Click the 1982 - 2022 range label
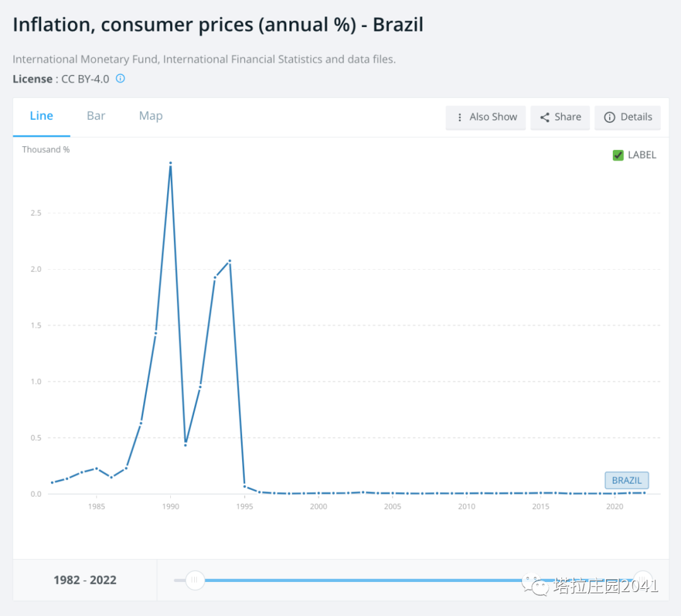This screenshot has height=616, width=681. click(85, 580)
